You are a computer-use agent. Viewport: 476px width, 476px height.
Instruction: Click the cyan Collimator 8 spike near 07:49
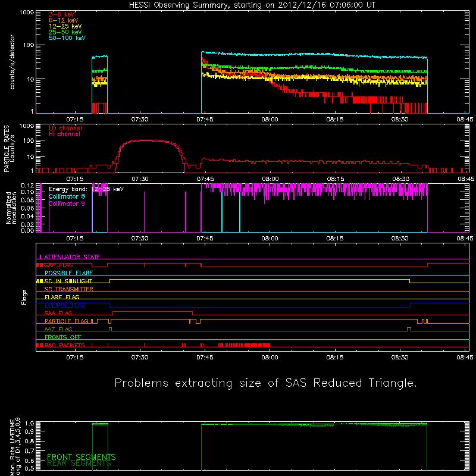[222, 212]
